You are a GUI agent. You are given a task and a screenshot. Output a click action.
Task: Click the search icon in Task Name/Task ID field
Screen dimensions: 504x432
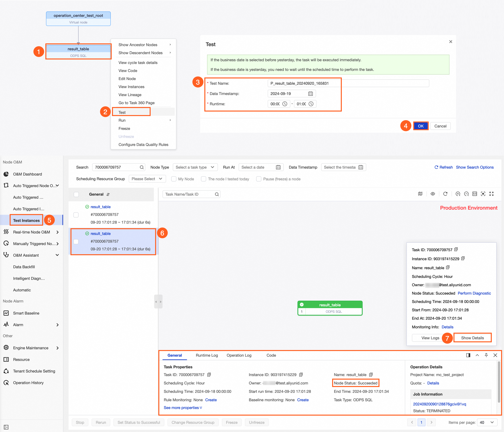[x=217, y=194]
